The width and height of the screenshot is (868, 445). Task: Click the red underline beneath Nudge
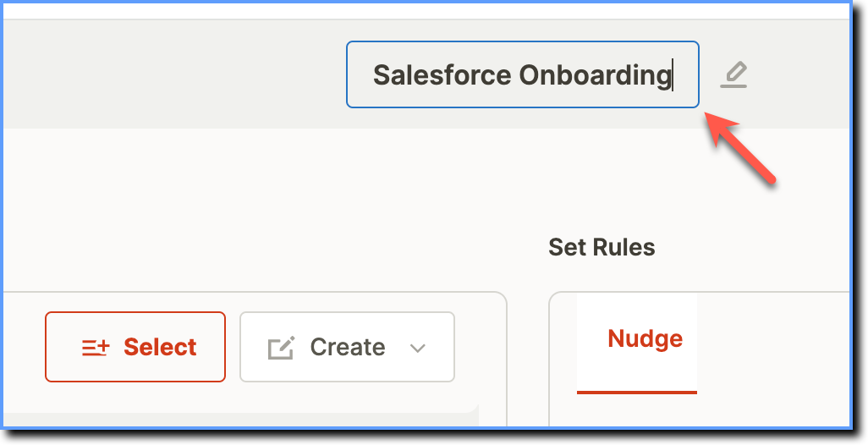[x=636, y=393]
